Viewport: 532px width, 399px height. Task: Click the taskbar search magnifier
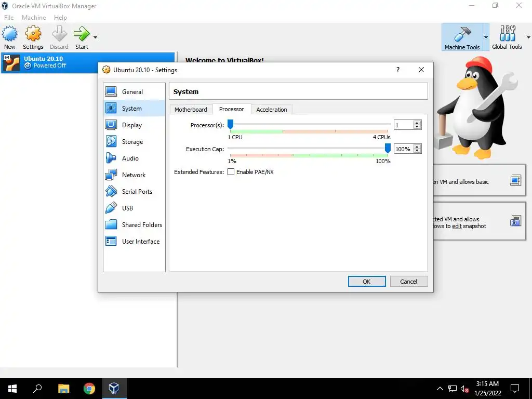(x=37, y=389)
